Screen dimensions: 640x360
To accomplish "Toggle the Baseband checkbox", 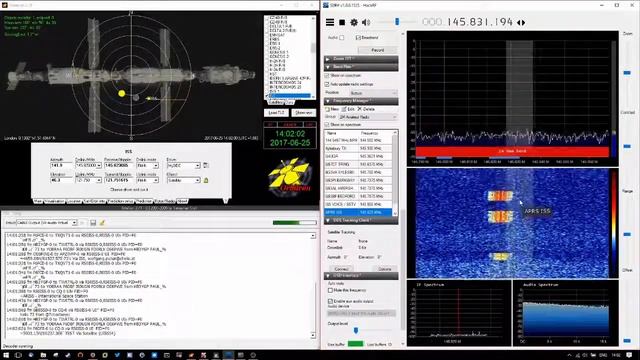I will tap(358, 38).
